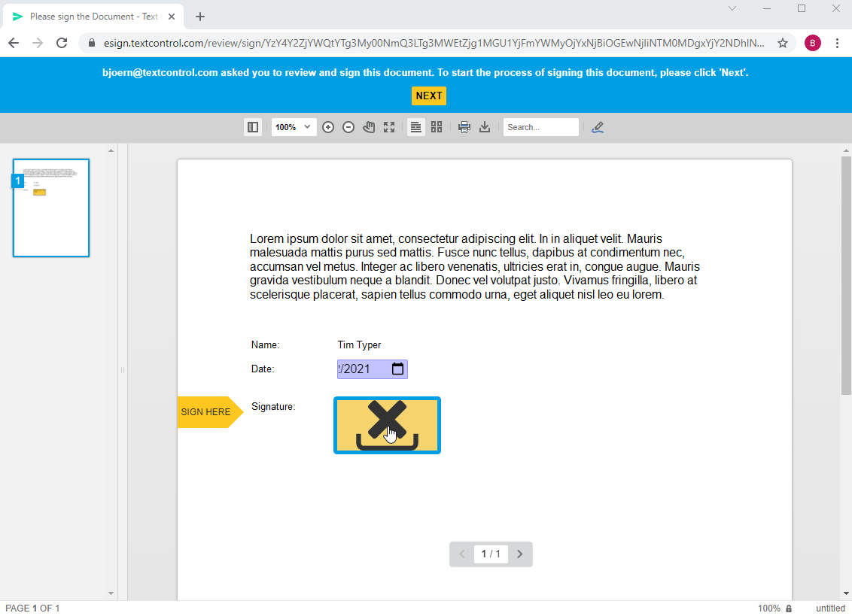Open the date picker calendar icon

pyautogui.click(x=397, y=369)
